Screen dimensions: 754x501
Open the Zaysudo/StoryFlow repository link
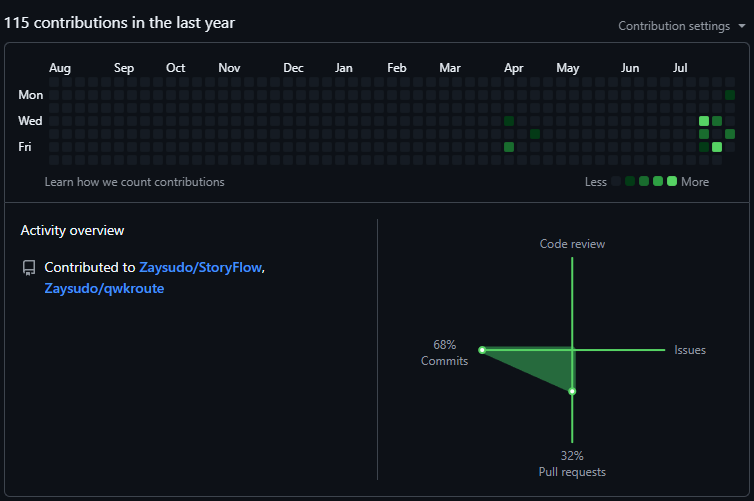(201, 267)
